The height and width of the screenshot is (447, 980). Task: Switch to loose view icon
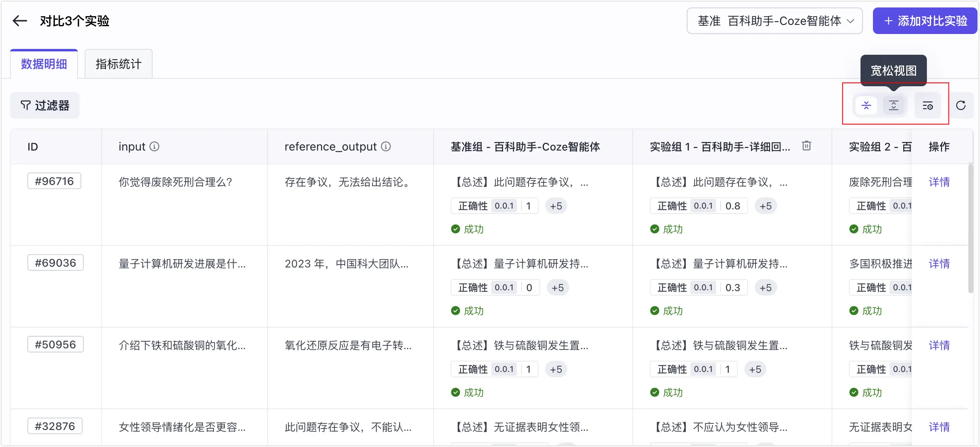pos(894,105)
